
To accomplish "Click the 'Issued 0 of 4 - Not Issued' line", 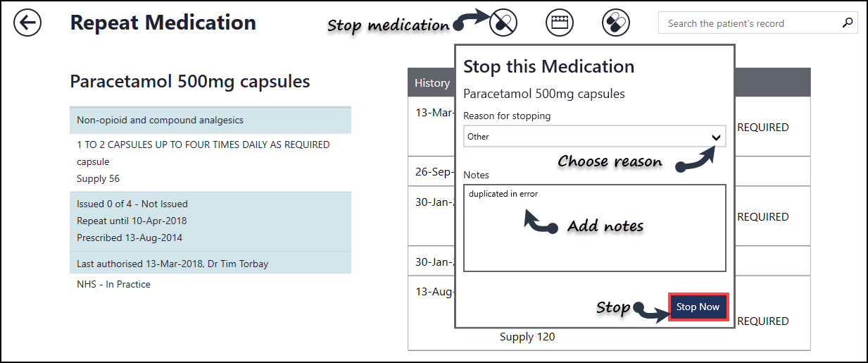I will [132, 204].
